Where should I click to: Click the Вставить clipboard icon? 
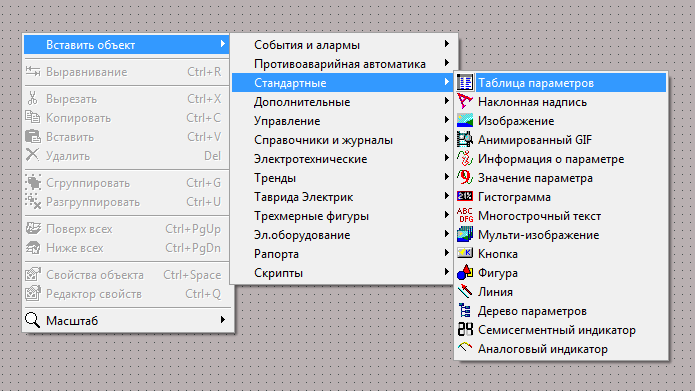pyautogui.click(x=33, y=137)
